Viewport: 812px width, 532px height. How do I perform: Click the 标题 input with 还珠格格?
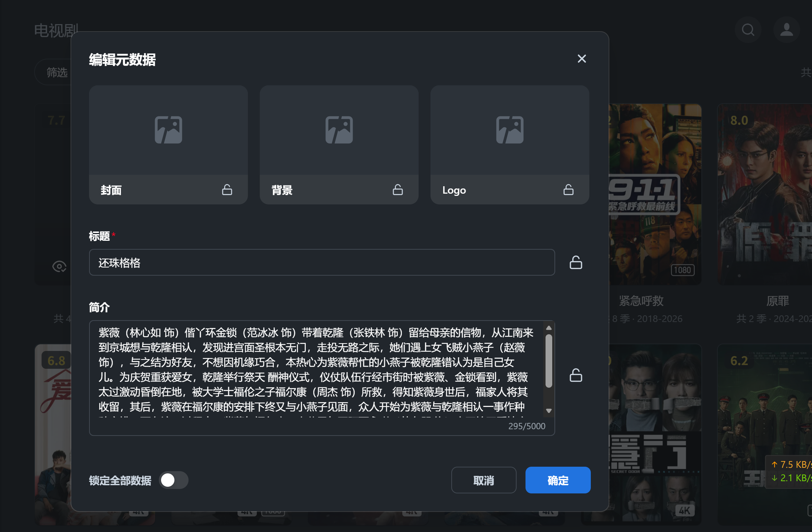322,262
